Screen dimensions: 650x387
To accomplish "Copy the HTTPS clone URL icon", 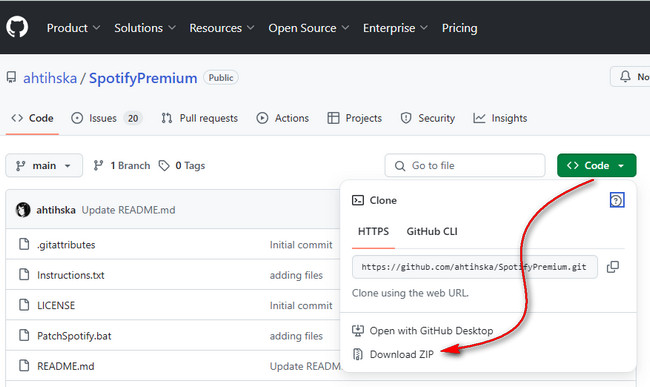I will tap(613, 267).
